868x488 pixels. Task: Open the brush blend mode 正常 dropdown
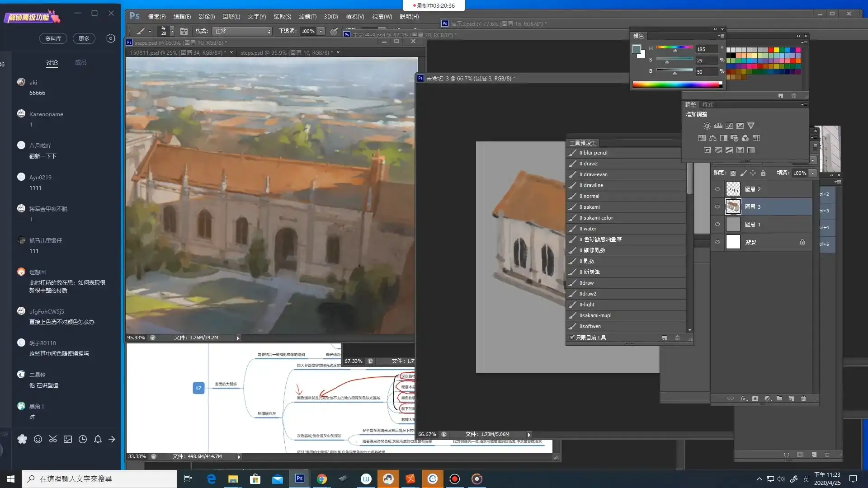click(242, 31)
